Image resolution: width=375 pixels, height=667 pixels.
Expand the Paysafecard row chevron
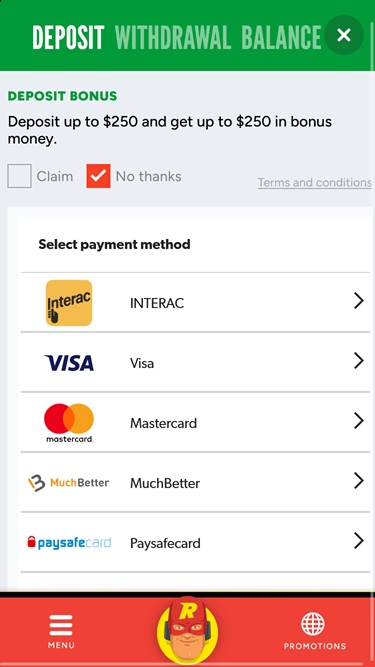[x=359, y=541]
